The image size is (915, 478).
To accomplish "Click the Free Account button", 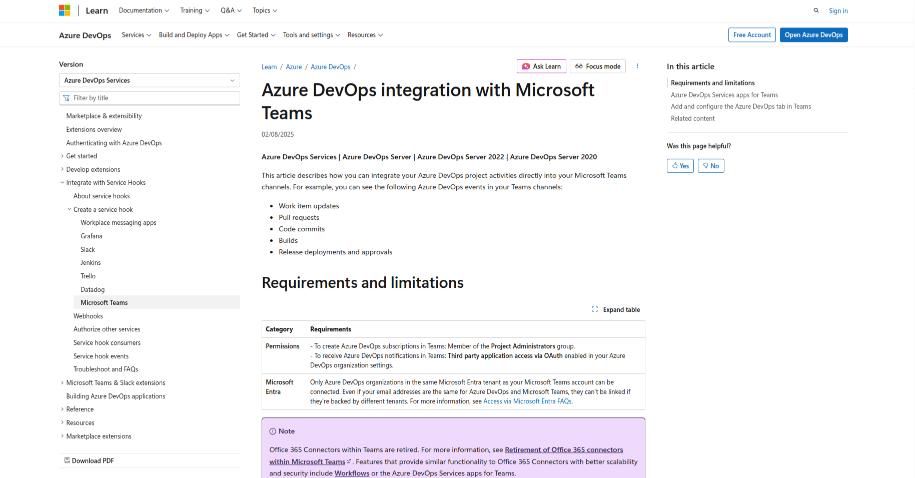I will pyautogui.click(x=751, y=35).
